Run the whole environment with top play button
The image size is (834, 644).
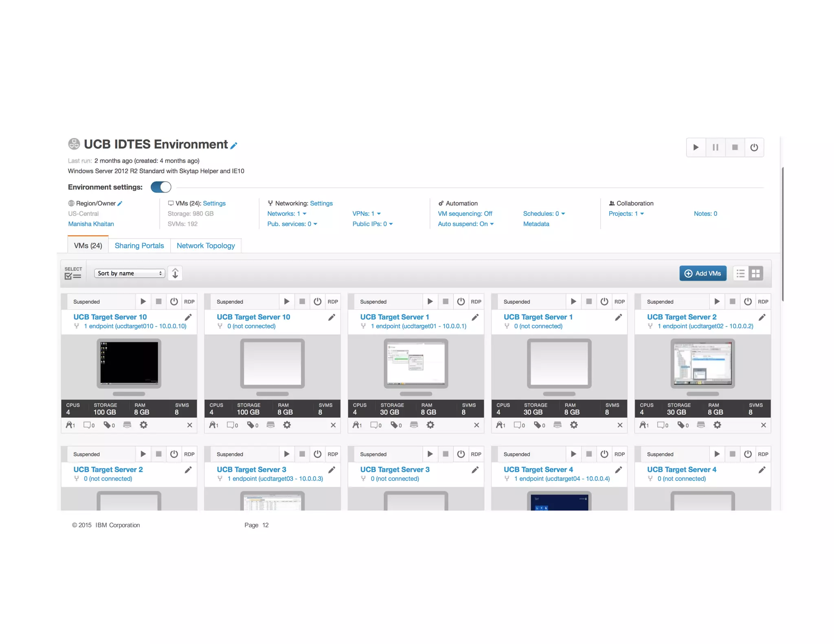(x=696, y=147)
